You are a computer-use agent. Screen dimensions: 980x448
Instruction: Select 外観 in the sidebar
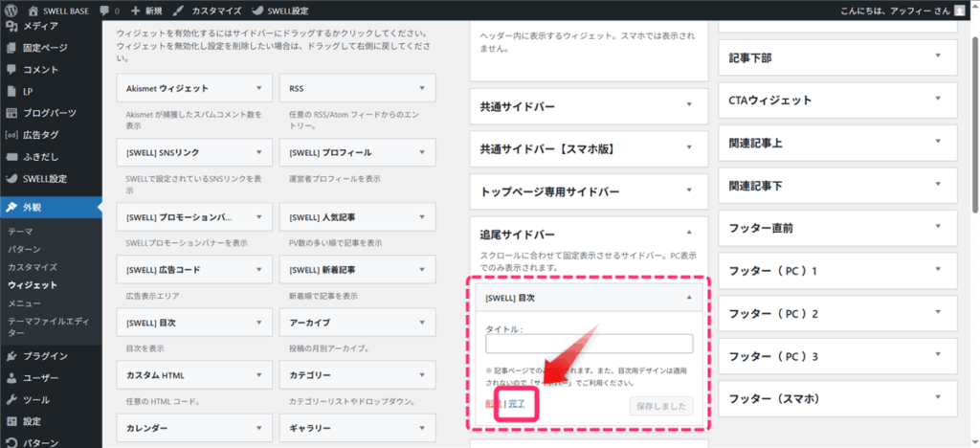click(51, 208)
